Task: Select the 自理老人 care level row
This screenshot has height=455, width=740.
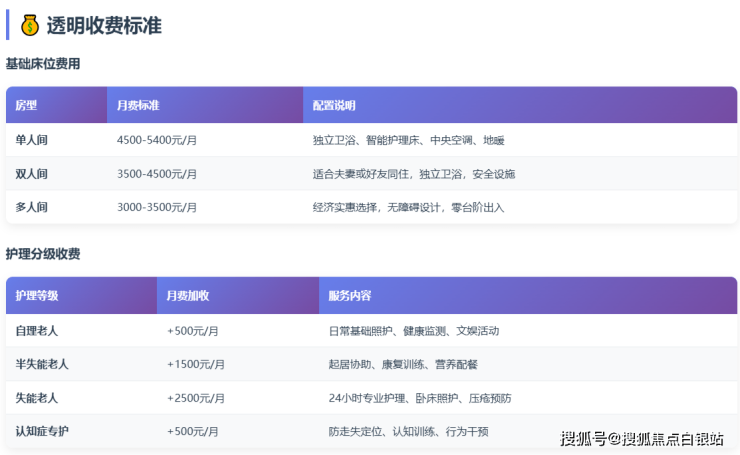Action: [x=37, y=330]
